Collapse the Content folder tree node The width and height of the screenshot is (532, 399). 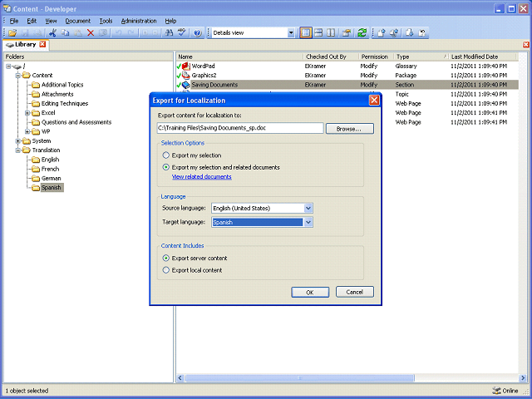coord(18,76)
